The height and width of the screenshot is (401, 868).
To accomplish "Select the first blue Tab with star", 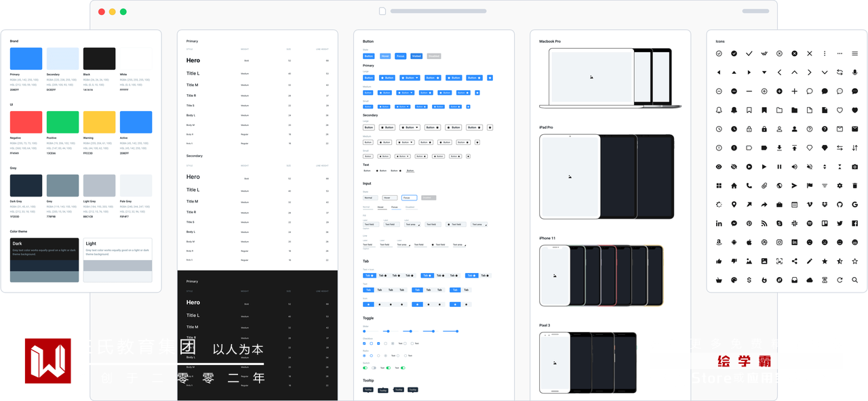I will (369, 276).
